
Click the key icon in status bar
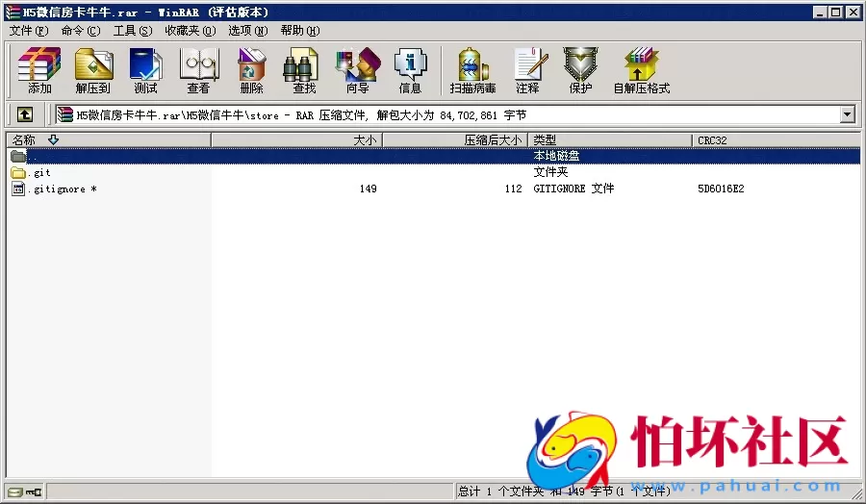tap(34, 491)
